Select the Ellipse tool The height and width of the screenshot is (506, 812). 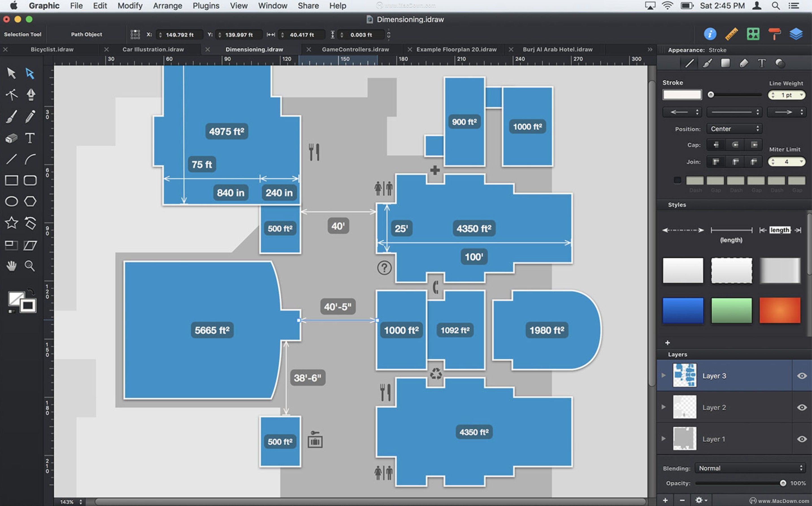coord(11,201)
